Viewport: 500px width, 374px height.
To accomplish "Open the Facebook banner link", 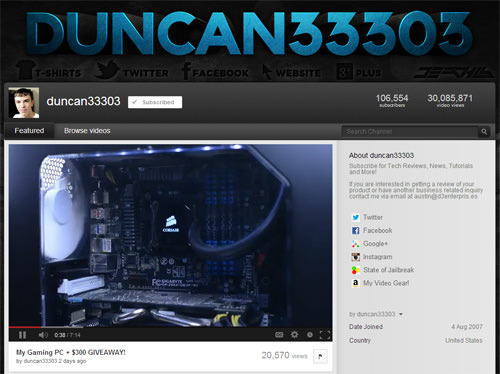I will [x=215, y=71].
